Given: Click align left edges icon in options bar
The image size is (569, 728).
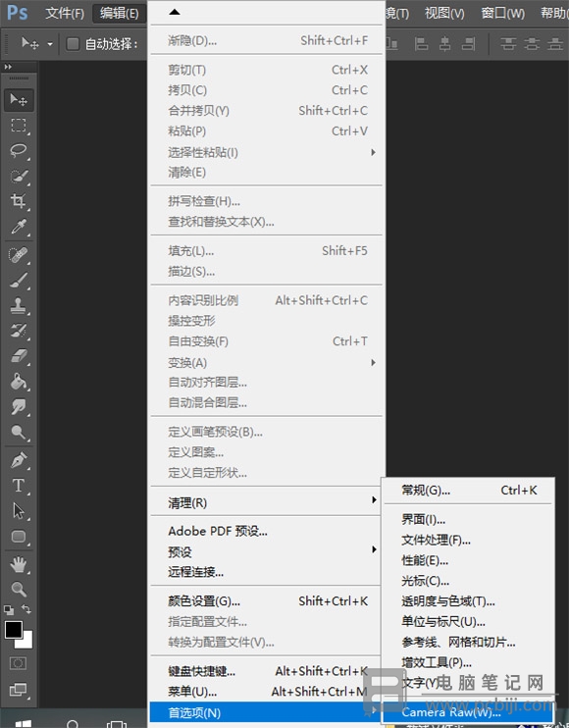Looking at the screenshot, I should pyautogui.click(x=422, y=44).
